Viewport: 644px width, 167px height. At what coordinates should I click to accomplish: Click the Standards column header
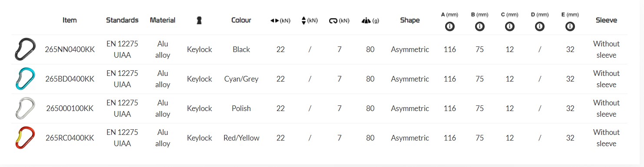(x=122, y=20)
